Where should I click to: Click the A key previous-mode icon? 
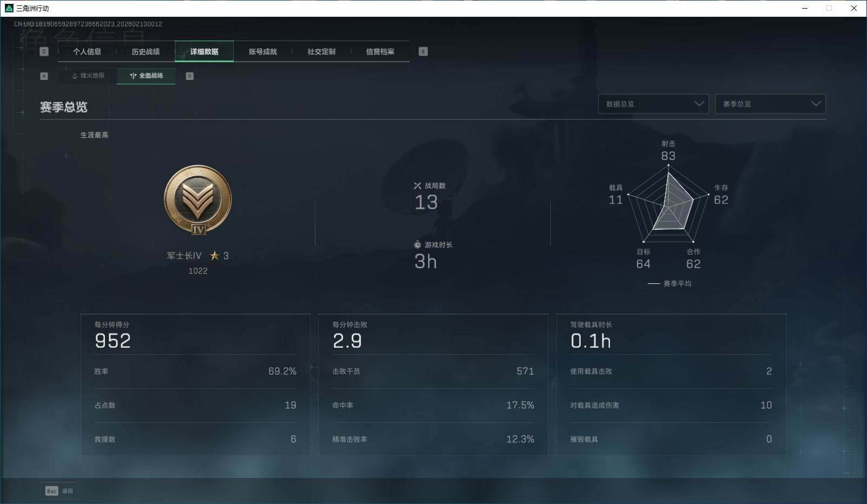coord(44,76)
